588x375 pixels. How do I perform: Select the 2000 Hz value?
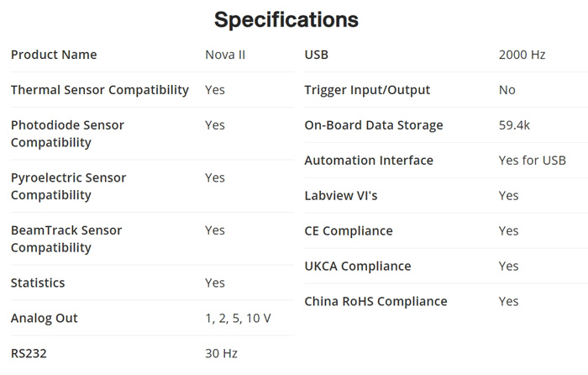(x=522, y=55)
